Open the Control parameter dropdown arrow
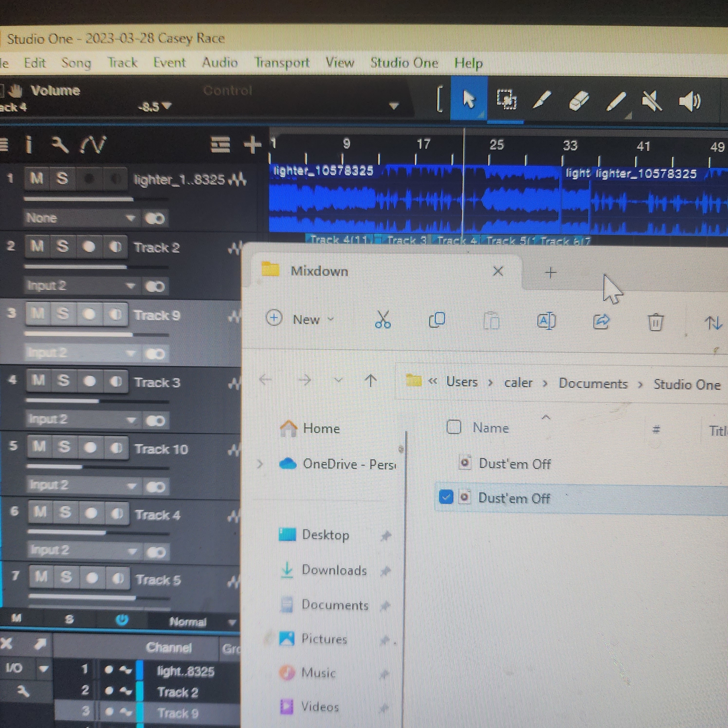The height and width of the screenshot is (728, 728). click(x=394, y=106)
